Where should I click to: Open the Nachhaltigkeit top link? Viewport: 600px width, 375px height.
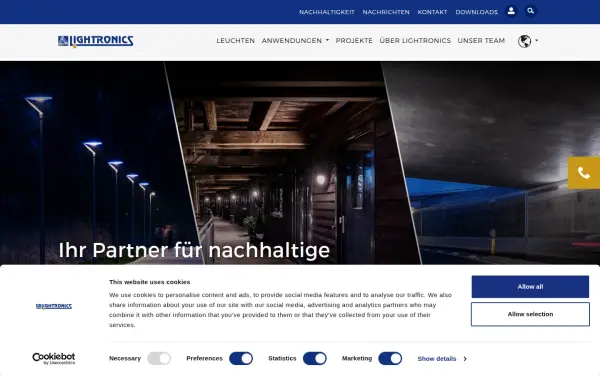pos(327,12)
